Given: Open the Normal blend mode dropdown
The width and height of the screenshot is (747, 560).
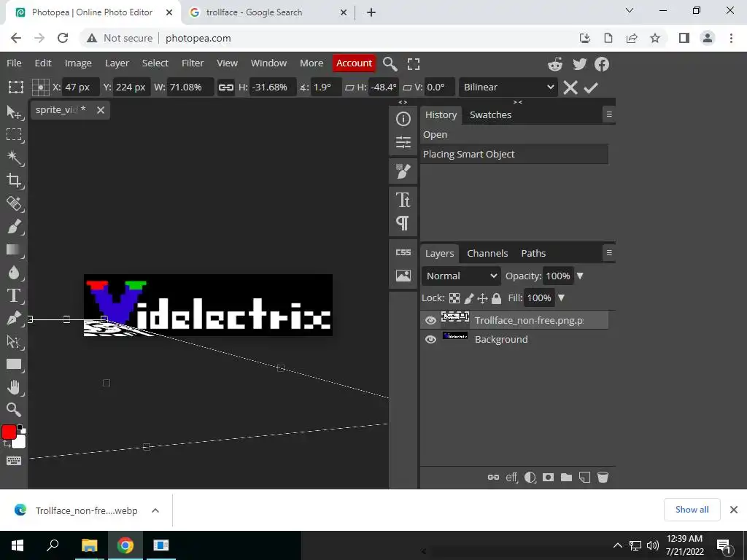Looking at the screenshot, I should coord(461,276).
